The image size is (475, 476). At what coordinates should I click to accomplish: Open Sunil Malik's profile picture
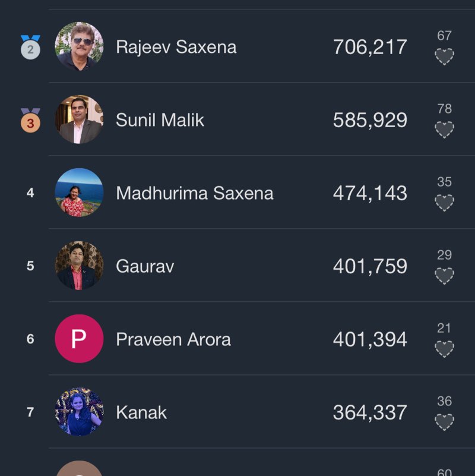click(x=79, y=119)
